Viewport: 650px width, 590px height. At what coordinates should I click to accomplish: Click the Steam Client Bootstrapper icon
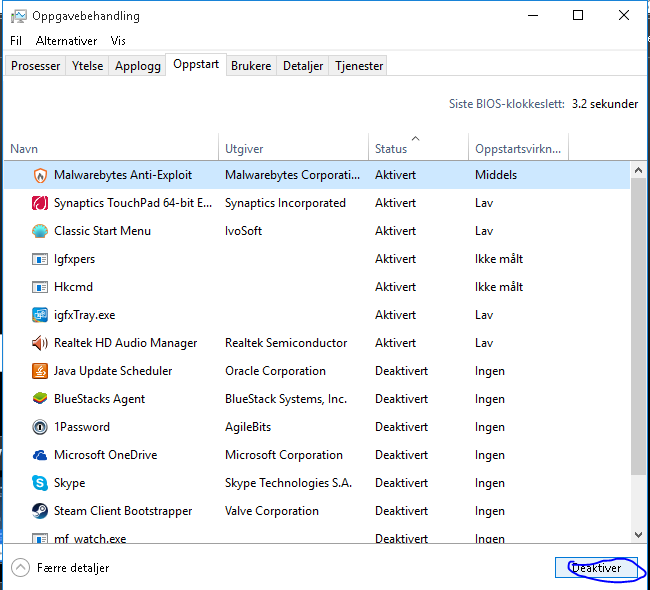point(40,511)
